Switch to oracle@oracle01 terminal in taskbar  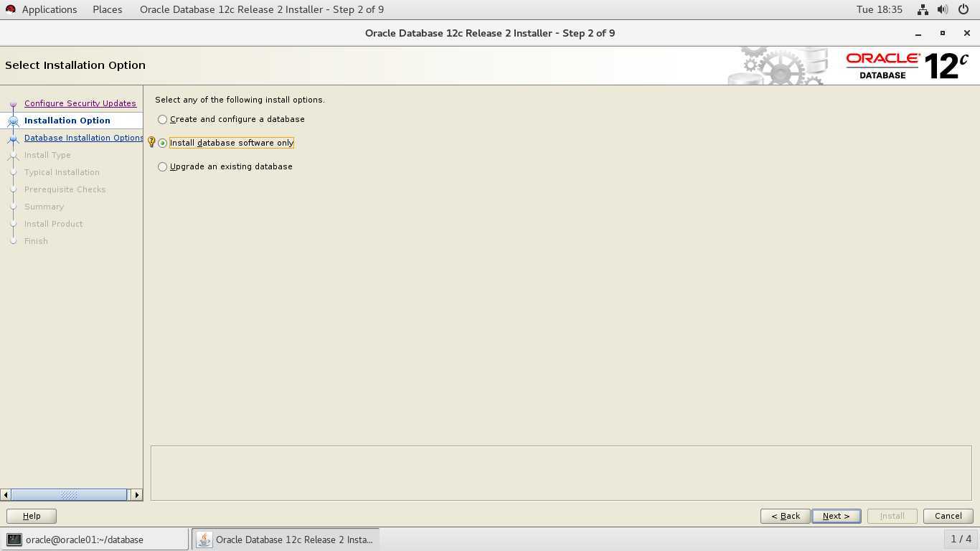tap(95, 540)
